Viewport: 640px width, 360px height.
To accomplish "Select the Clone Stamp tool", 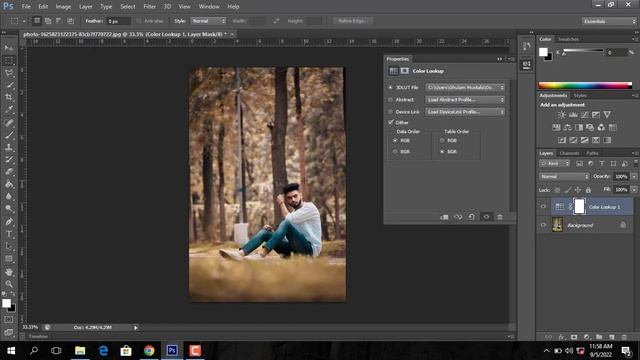I will (x=9, y=147).
